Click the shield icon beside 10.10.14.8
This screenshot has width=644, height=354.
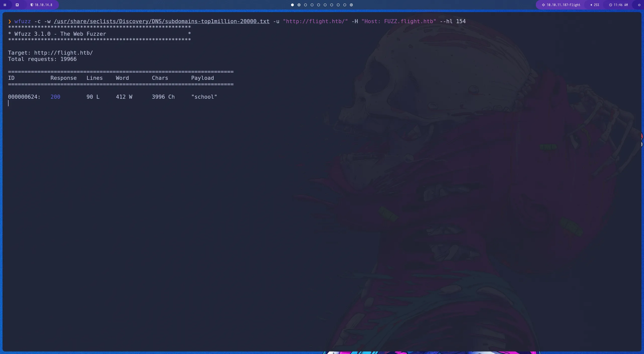[32, 5]
